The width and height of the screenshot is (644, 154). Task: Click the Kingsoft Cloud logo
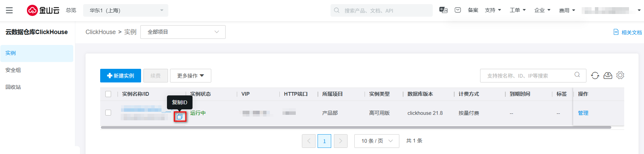[x=43, y=10]
